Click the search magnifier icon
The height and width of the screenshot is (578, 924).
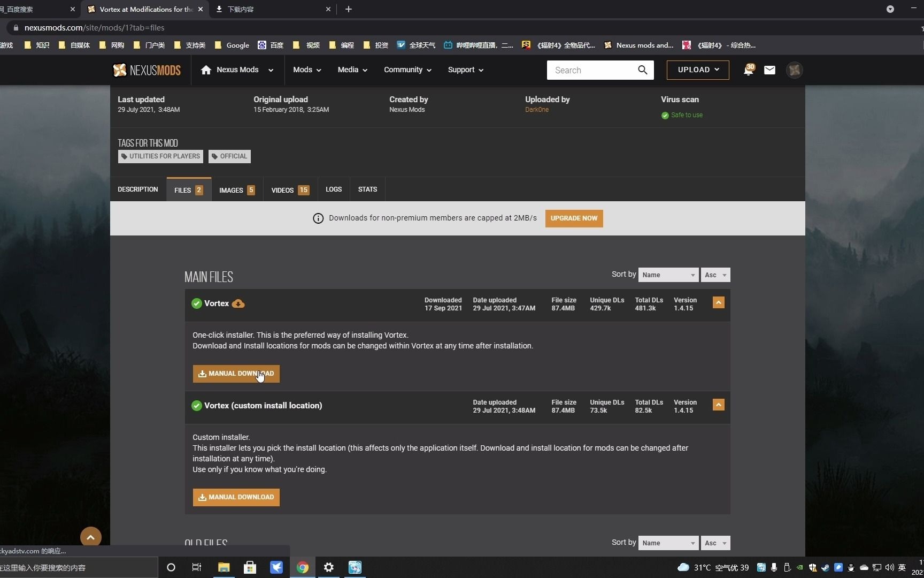642,70
